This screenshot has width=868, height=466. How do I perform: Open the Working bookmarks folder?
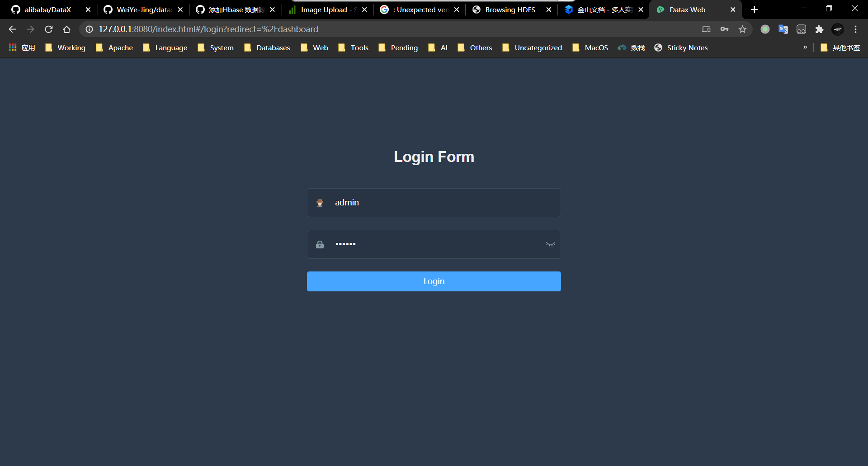(x=65, y=48)
